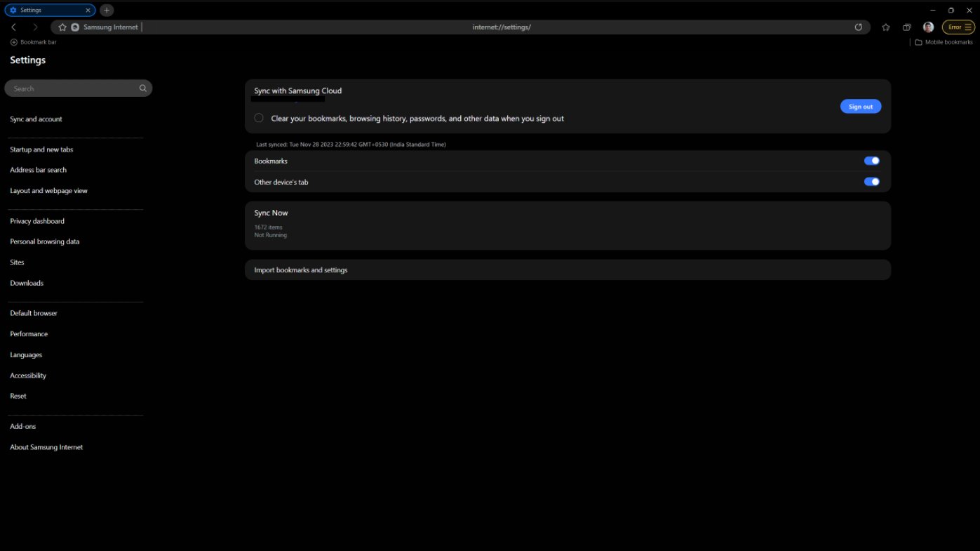This screenshot has width=980, height=551.
Task: Click the back navigation arrow
Action: (x=14, y=27)
